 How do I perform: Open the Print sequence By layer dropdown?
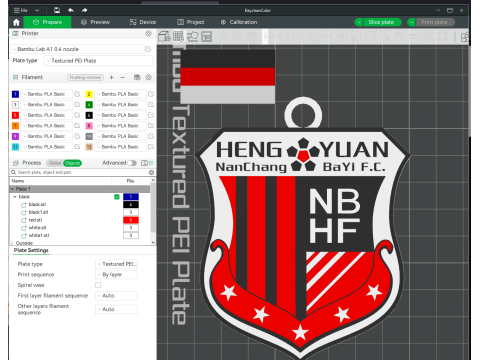(116, 275)
